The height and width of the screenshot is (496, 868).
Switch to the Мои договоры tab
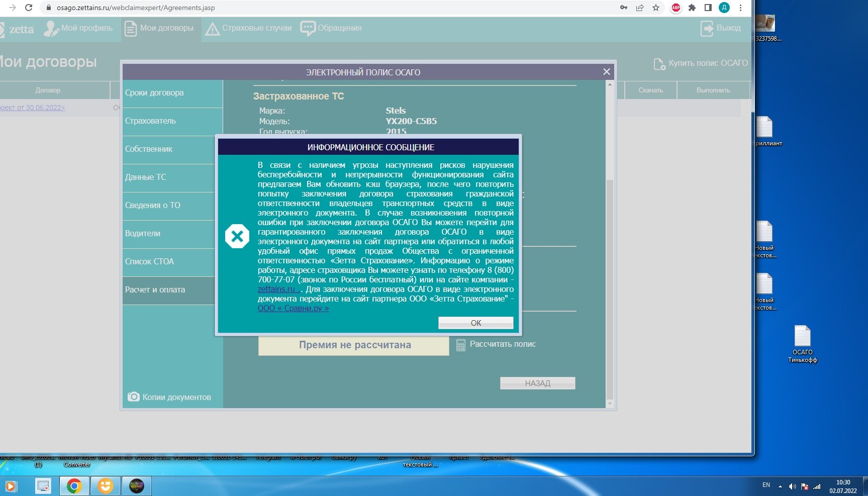(x=160, y=28)
